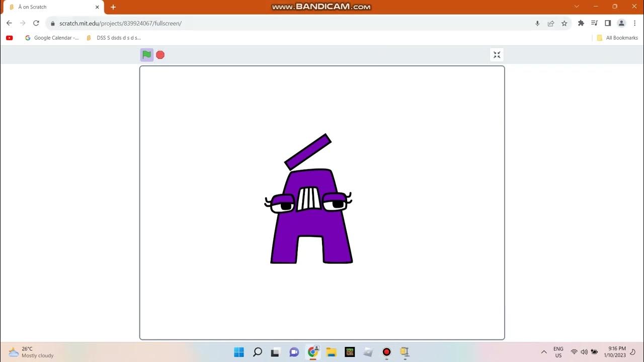Screen dimensions: 644x362
Task: Reload the Scratch page
Action: click(x=36, y=23)
